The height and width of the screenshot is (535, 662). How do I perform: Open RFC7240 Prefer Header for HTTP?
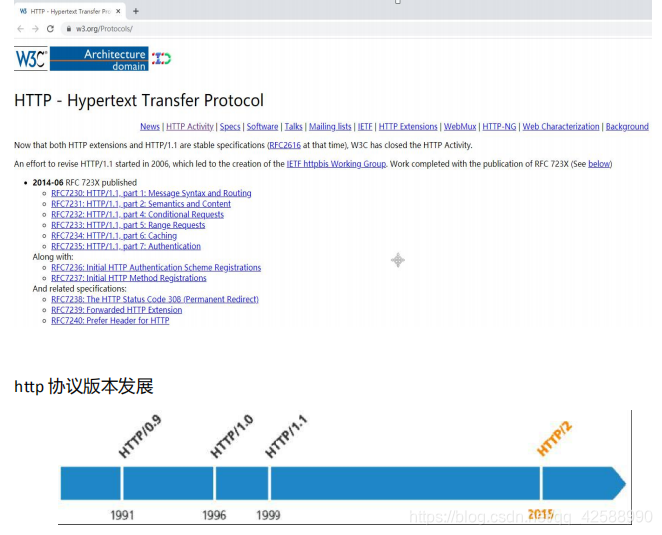click(110, 321)
